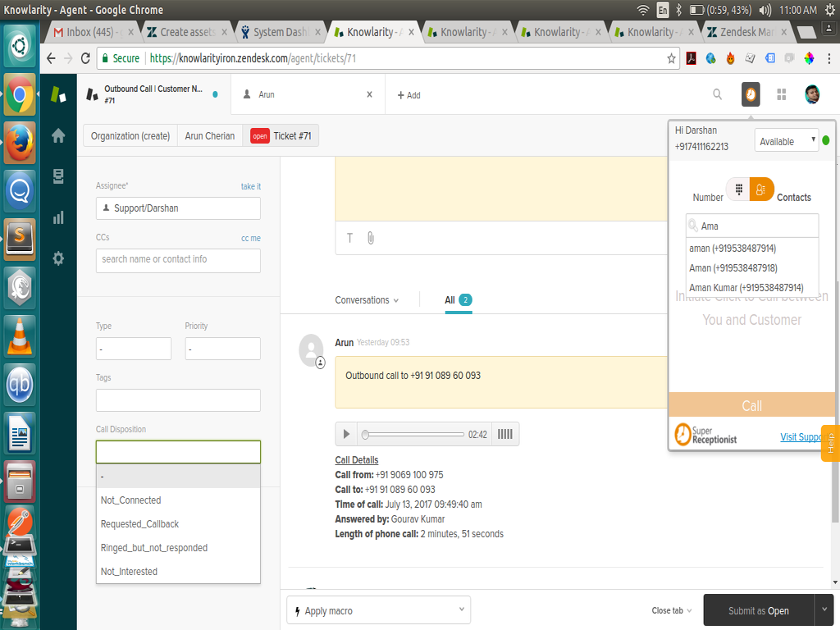The height and width of the screenshot is (630, 840).
Task: Click the Submit as Open button
Action: click(758, 611)
